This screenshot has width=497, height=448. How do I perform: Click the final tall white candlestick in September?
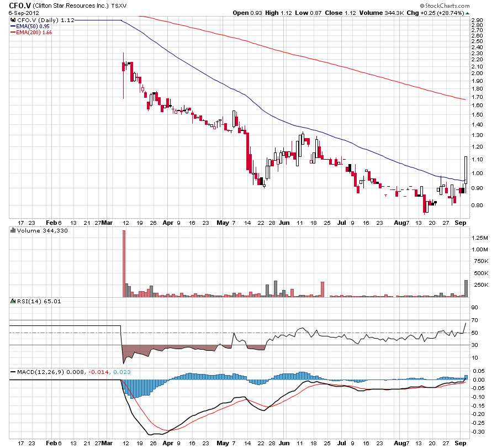point(466,170)
